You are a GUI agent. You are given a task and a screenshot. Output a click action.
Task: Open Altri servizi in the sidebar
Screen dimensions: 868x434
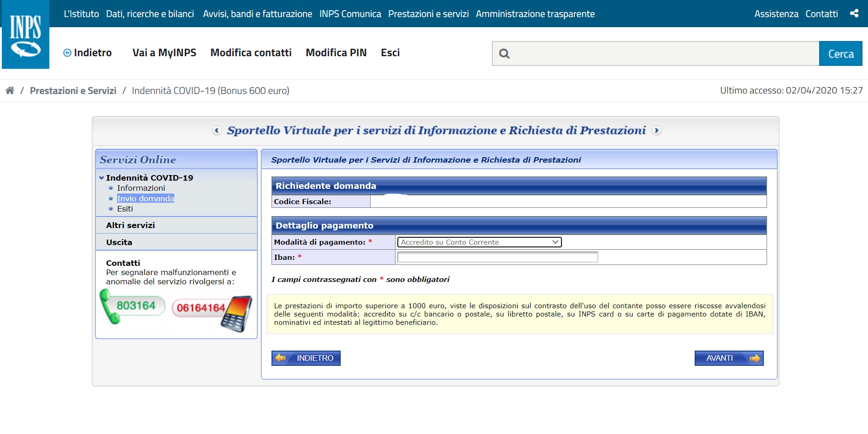[130, 225]
